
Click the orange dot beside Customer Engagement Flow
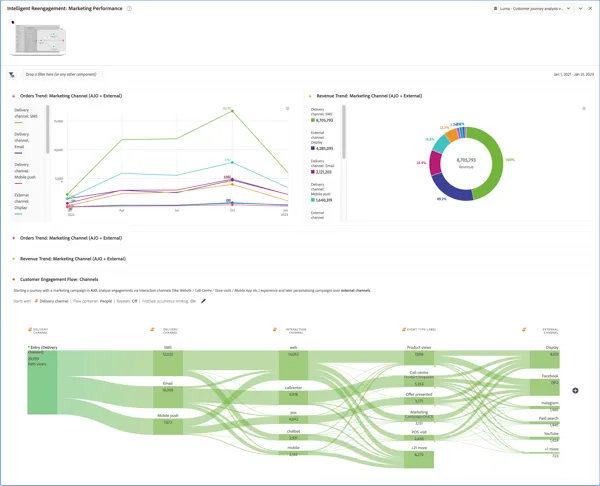pos(14,279)
